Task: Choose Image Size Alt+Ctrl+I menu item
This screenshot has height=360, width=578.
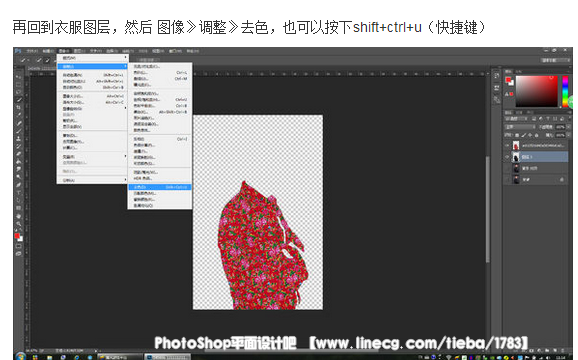Action: [93, 96]
